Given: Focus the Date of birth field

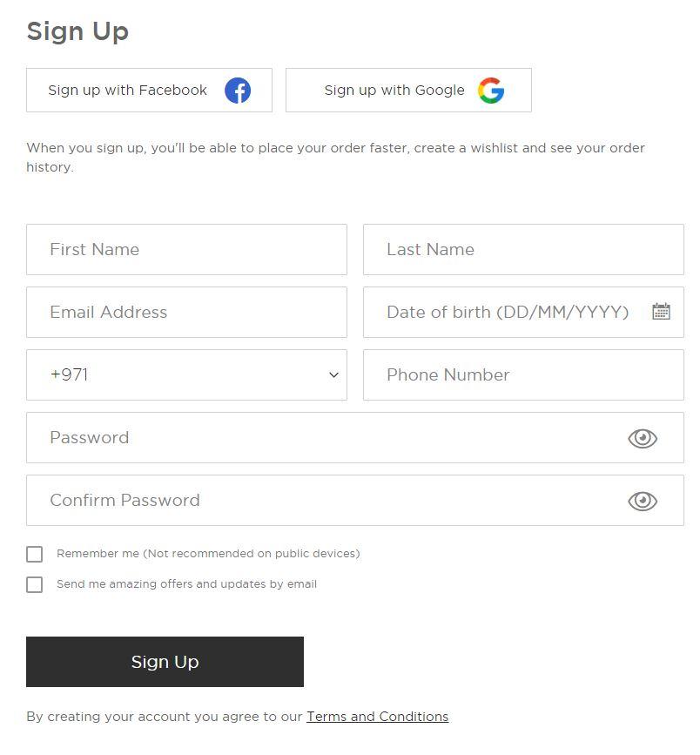Looking at the screenshot, I should click(508, 313).
